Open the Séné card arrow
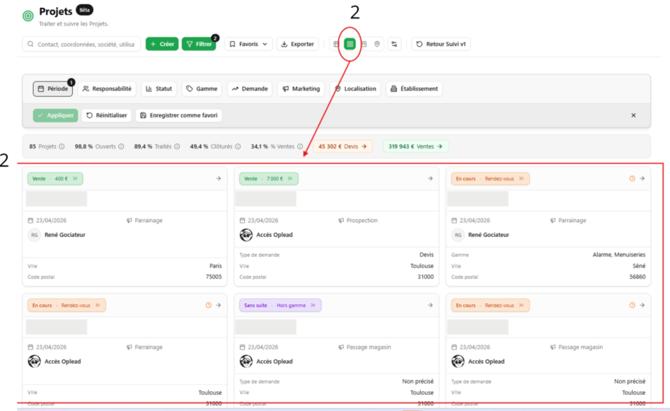Viewport: 670px width, 411px height. tap(642, 179)
